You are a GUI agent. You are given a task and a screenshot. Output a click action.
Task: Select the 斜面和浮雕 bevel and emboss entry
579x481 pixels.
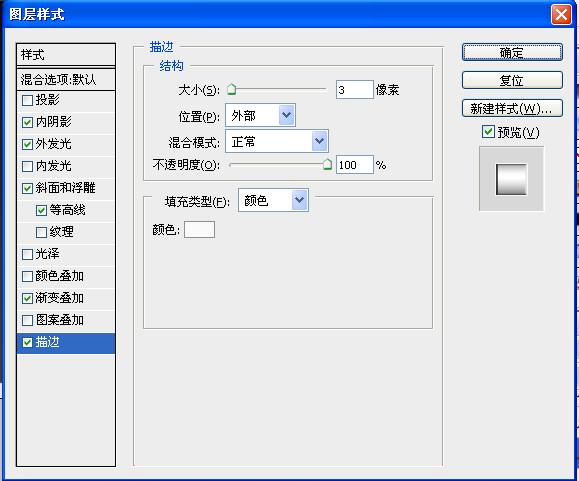click(x=66, y=188)
